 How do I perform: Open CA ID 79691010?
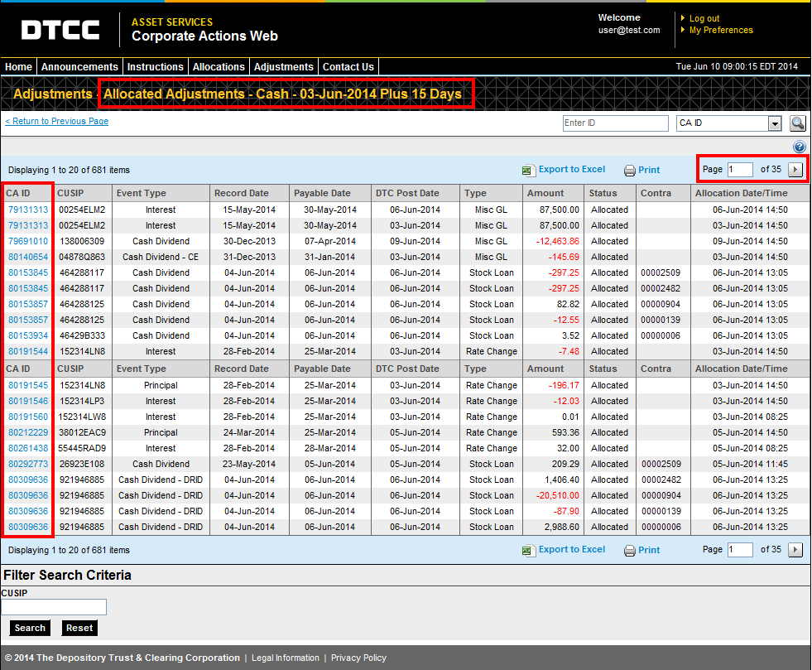click(x=28, y=242)
